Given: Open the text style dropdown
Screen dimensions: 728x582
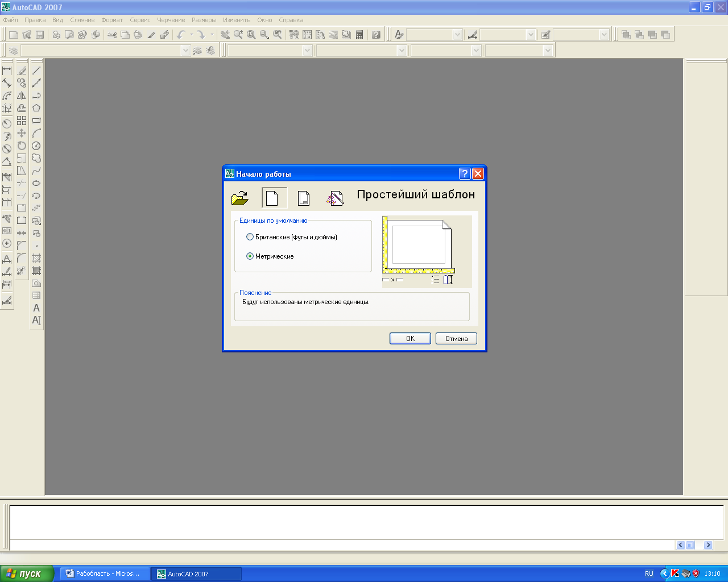Looking at the screenshot, I should 457,35.
